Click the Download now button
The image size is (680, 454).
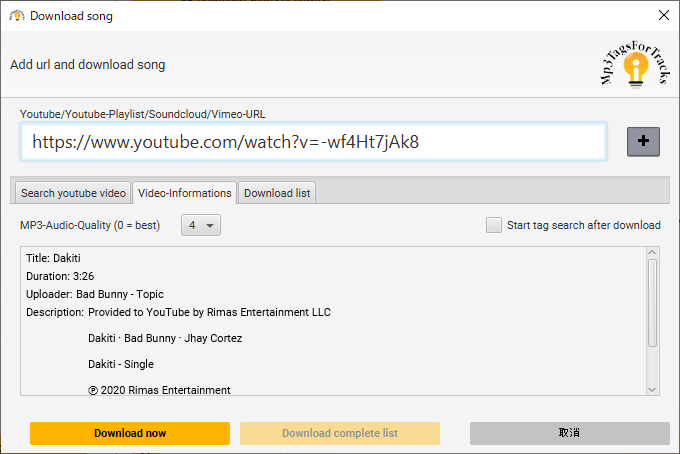pos(130,433)
